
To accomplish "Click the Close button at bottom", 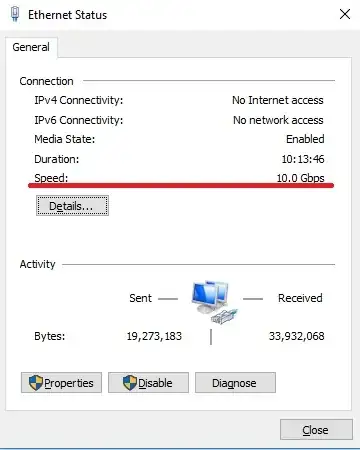I will (316, 430).
